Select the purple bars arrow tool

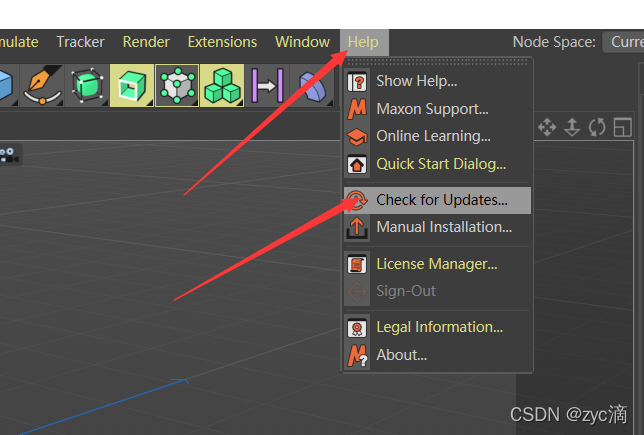click(267, 85)
